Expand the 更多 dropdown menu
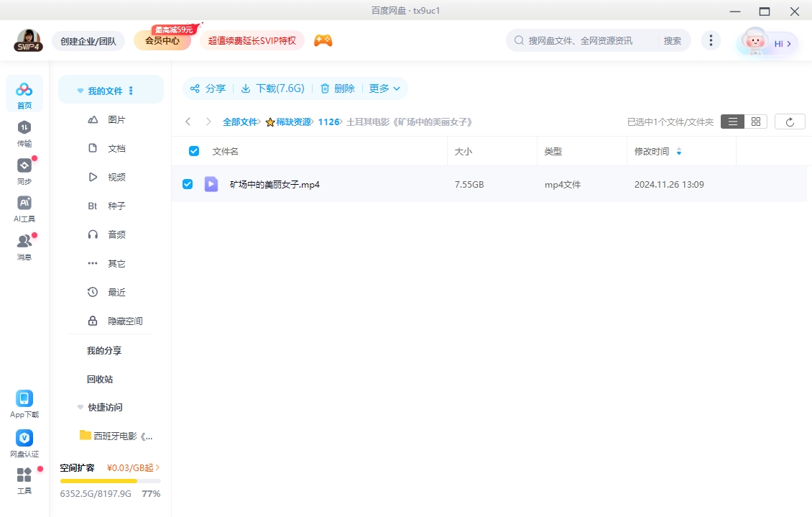Screen dimensions: 812x517 point(384,88)
